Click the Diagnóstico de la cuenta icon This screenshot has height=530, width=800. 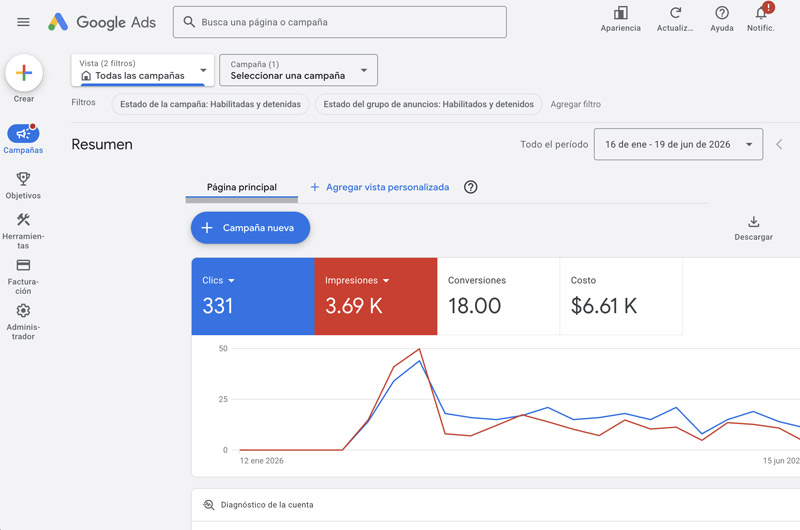pyautogui.click(x=209, y=505)
